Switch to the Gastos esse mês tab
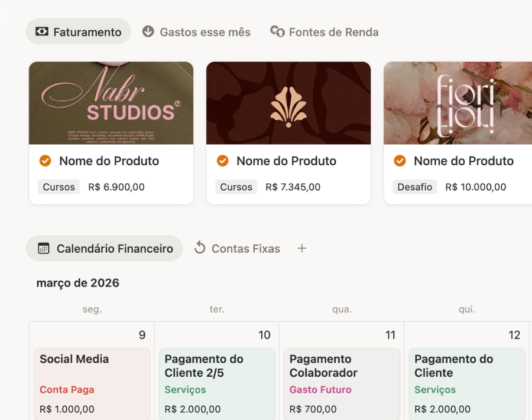 pos(205,32)
